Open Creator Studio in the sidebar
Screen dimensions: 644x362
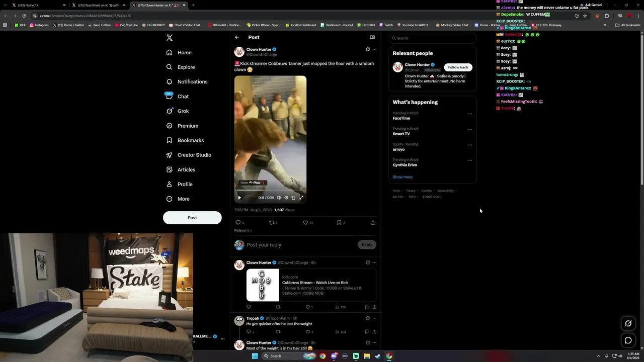(188, 155)
